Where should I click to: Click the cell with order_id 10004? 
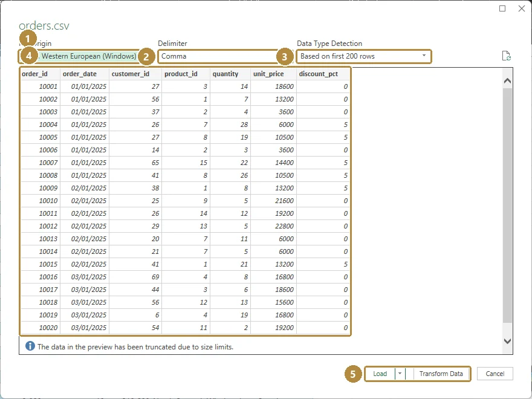tap(41, 125)
